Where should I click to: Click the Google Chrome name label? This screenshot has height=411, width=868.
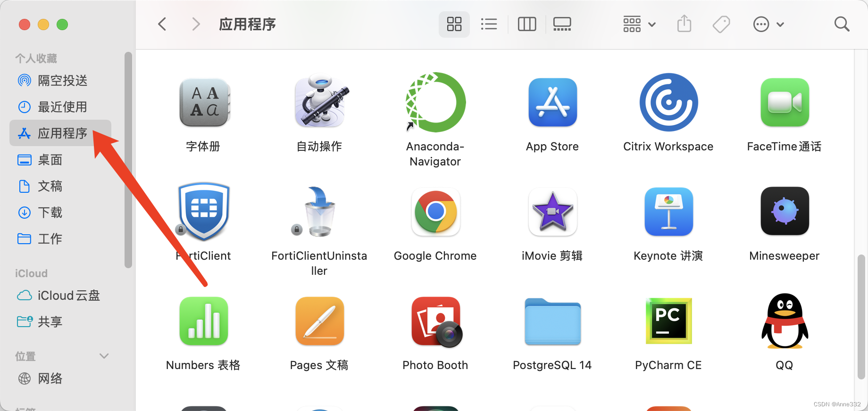435,256
